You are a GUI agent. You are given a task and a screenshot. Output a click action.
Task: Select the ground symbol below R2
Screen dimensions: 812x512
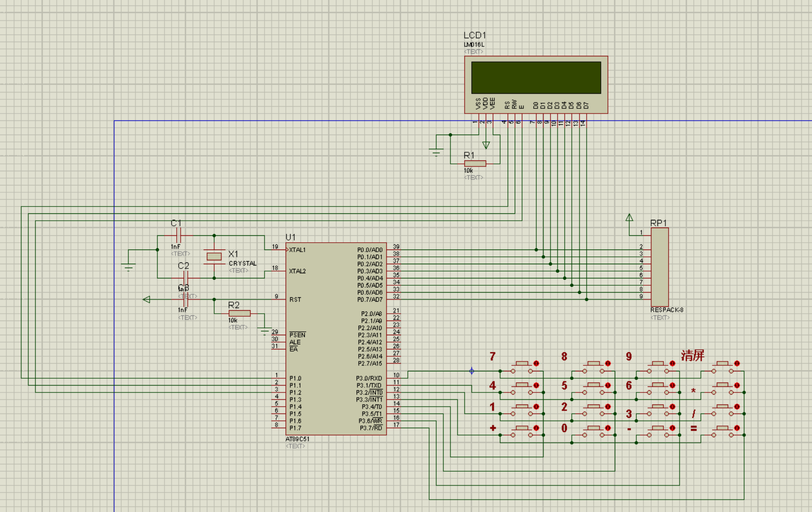pos(264,331)
